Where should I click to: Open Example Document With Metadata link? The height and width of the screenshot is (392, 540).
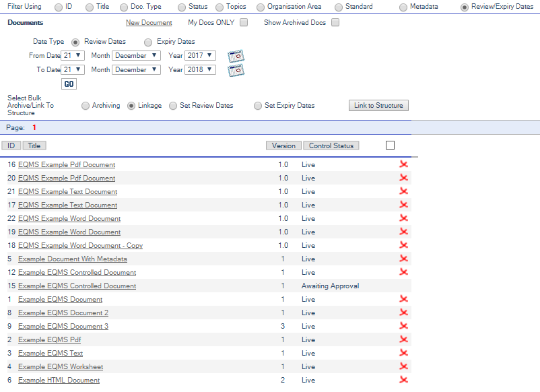coord(72,259)
